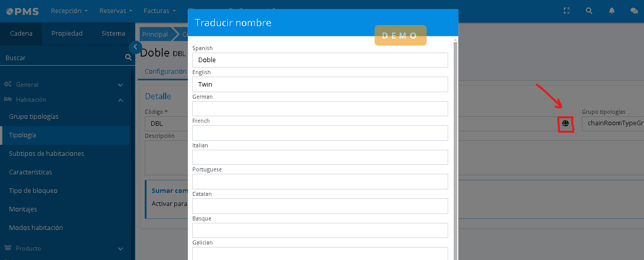The width and height of the screenshot is (644, 260).
Task: Click the German translation input field
Action: pos(319,109)
